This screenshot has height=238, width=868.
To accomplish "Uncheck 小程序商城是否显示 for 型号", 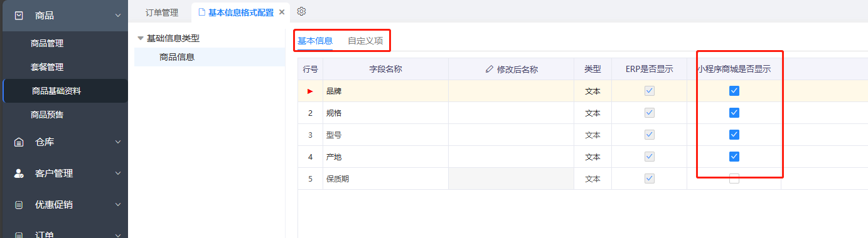I will click(x=734, y=135).
